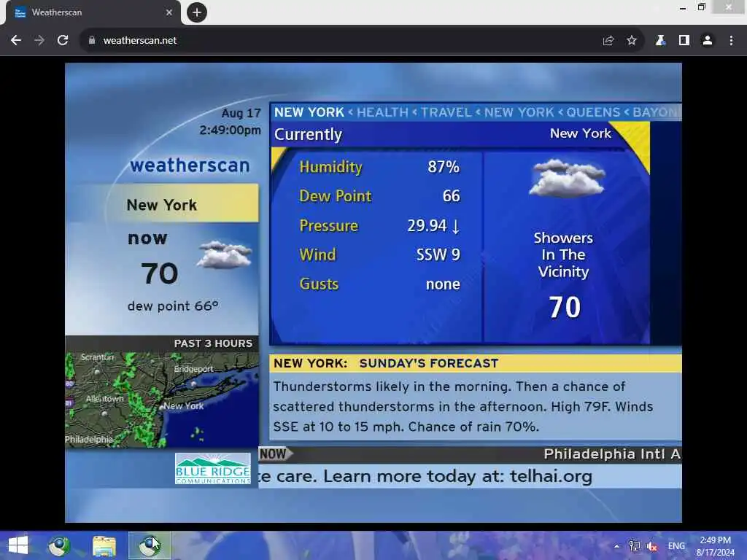Click Showers In The Vicinity text
747x560 pixels.
tap(564, 254)
